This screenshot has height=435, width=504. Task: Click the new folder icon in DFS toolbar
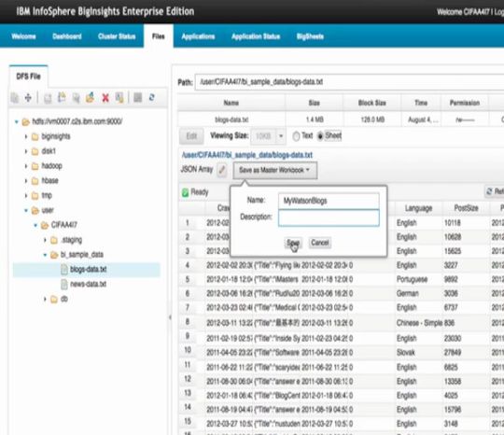62,97
